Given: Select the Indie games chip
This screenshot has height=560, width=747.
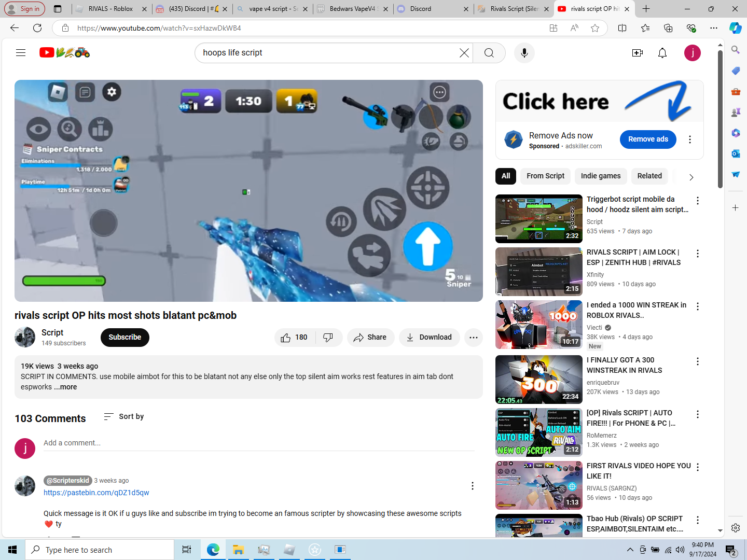Looking at the screenshot, I should pyautogui.click(x=601, y=176).
